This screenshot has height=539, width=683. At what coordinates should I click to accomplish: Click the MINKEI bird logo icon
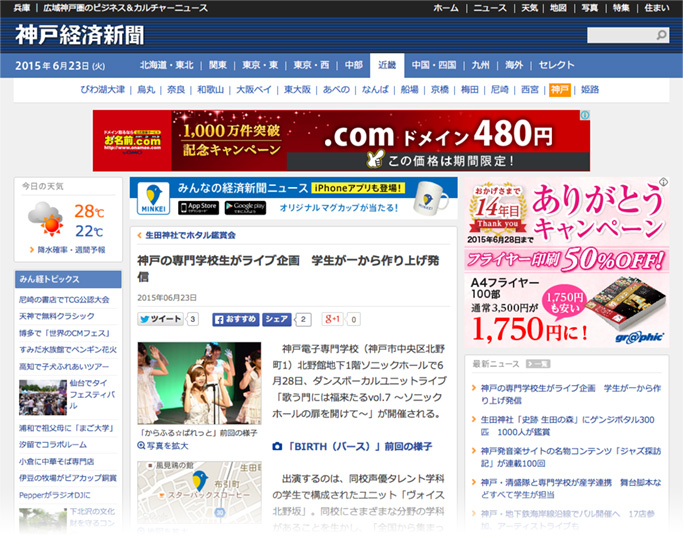click(x=153, y=198)
